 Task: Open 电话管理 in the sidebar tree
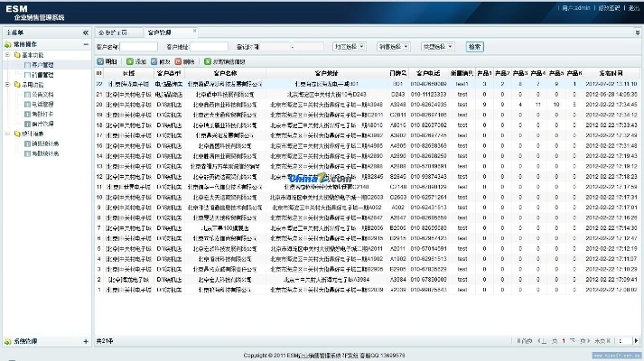pyautogui.click(x=42, y=104)
